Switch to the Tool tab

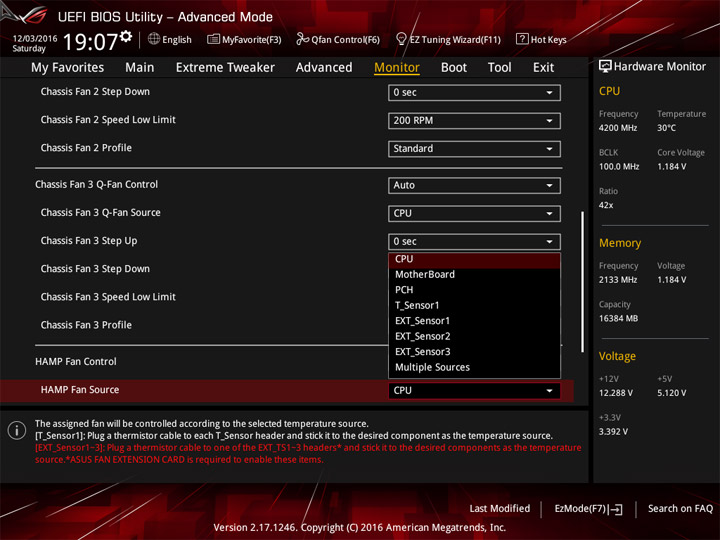500,68
